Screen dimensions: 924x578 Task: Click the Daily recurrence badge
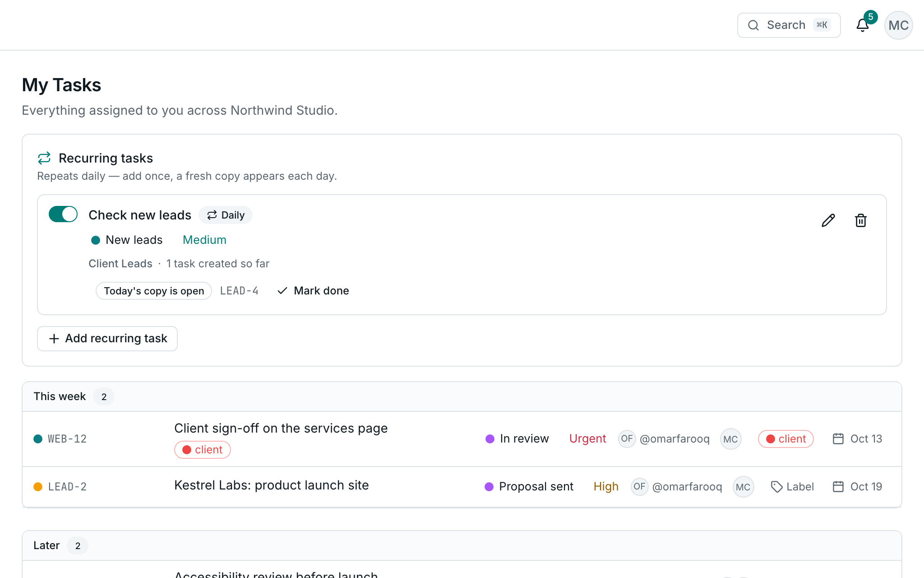coord(226,215)
